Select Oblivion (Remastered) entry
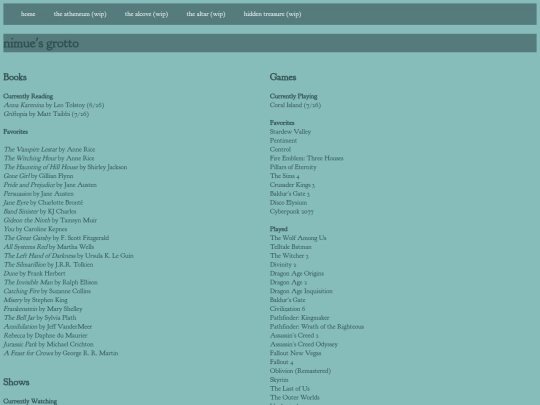The image size is (540, 405). point(300,371)
